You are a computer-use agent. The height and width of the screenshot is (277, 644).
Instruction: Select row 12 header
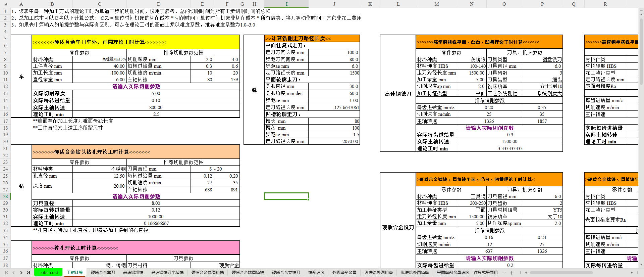[5, 86]
